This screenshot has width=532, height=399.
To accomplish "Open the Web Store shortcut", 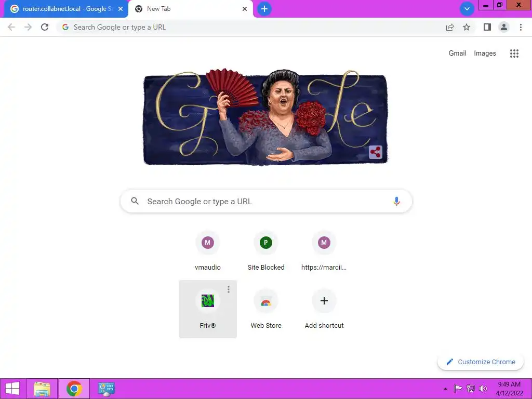I will [x=266, y=309].
